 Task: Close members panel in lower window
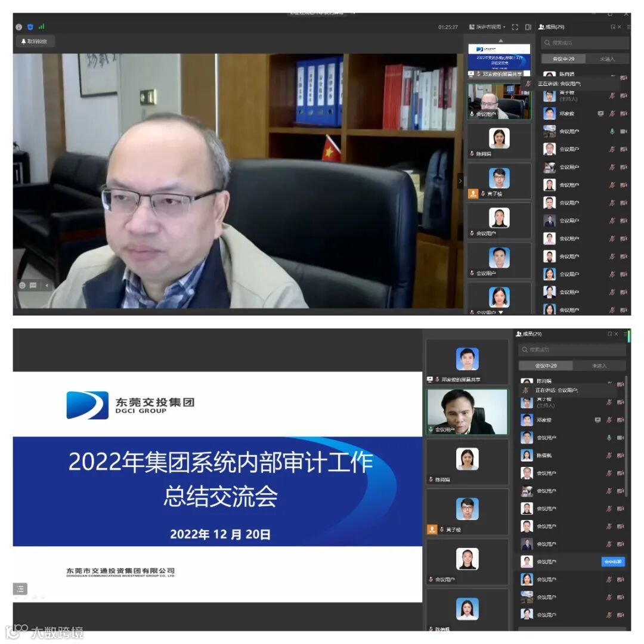tap(616, 334)
